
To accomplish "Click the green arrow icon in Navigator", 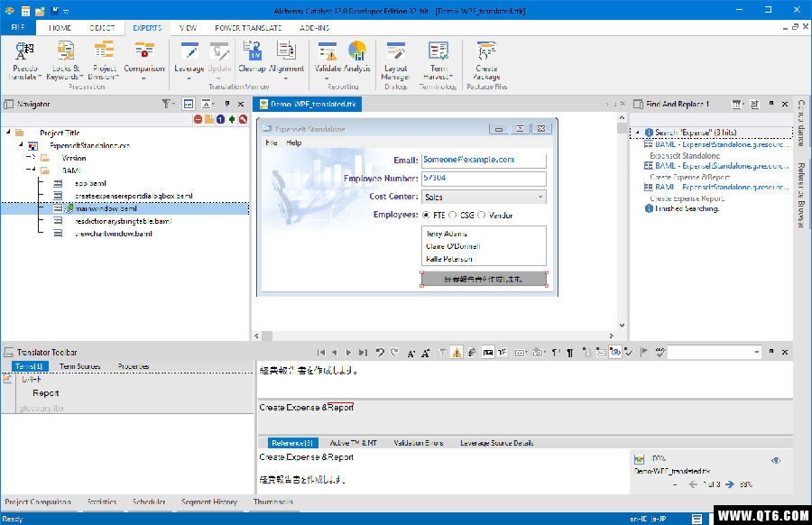I will (x=232, y=120).
